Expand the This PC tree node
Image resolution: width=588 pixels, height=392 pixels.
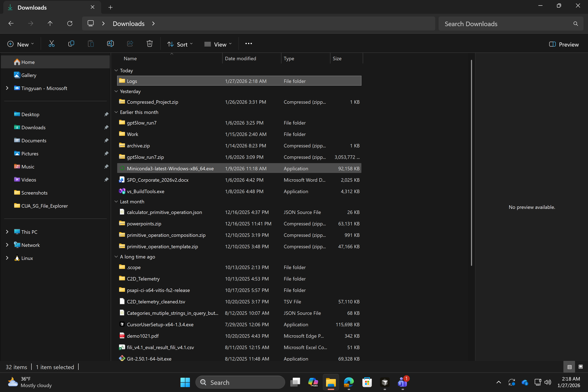pos(7,232)
